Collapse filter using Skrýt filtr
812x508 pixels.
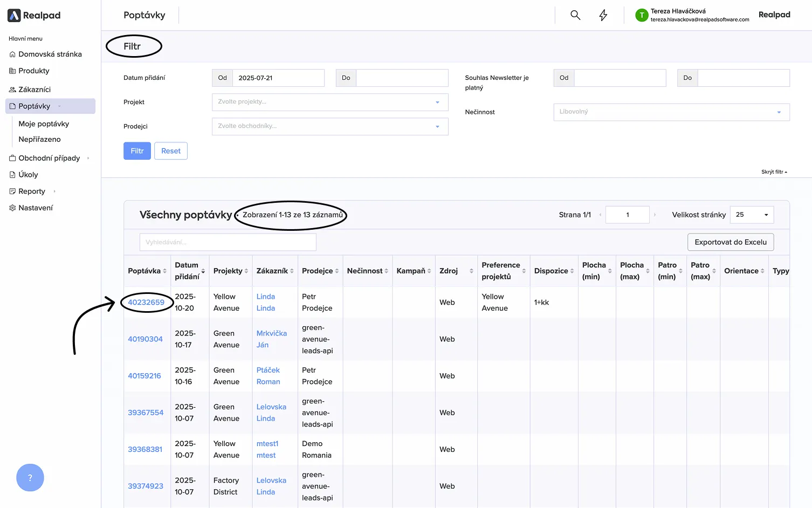774,172
